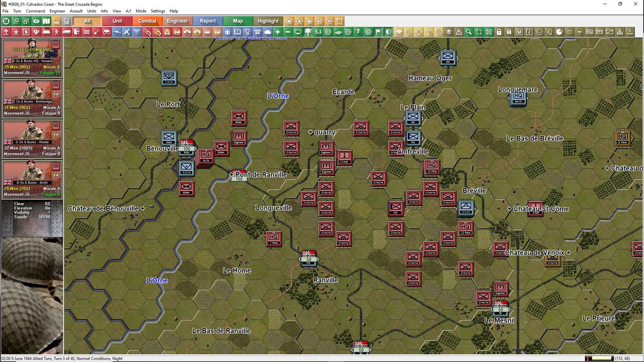Click the rightmost organization chart icon
This screenshot has height=362, width=644.
[x=630, y=32]
